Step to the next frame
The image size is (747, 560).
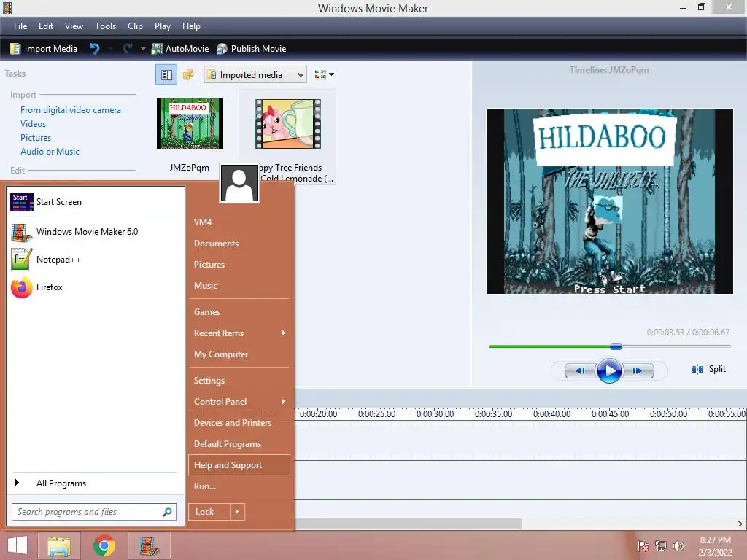point(638,370)
